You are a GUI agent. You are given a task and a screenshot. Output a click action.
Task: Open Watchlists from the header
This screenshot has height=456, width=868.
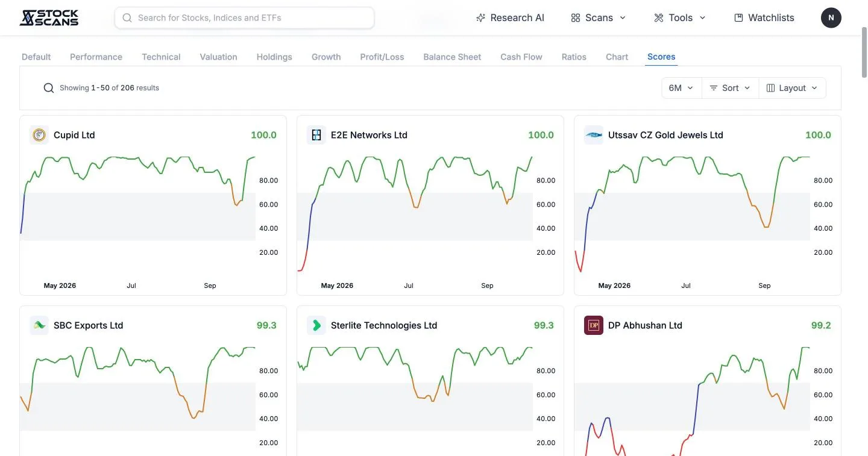pos(764,18)
